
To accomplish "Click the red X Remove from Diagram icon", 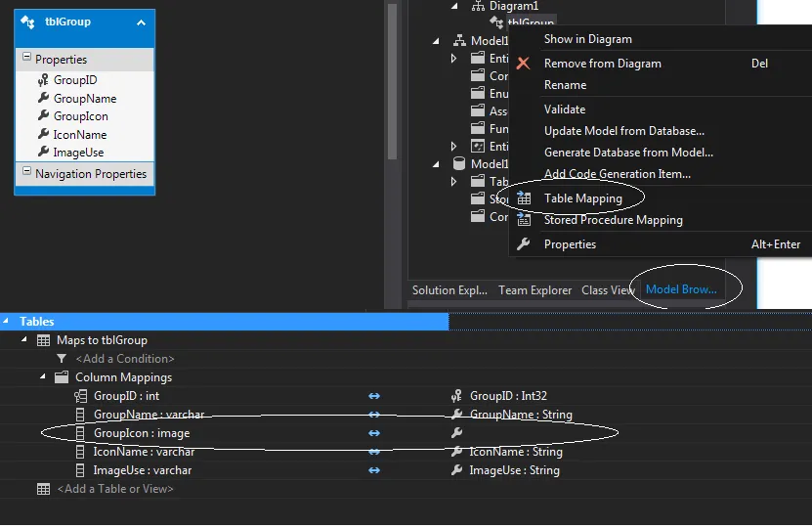I will pos(524,64).
